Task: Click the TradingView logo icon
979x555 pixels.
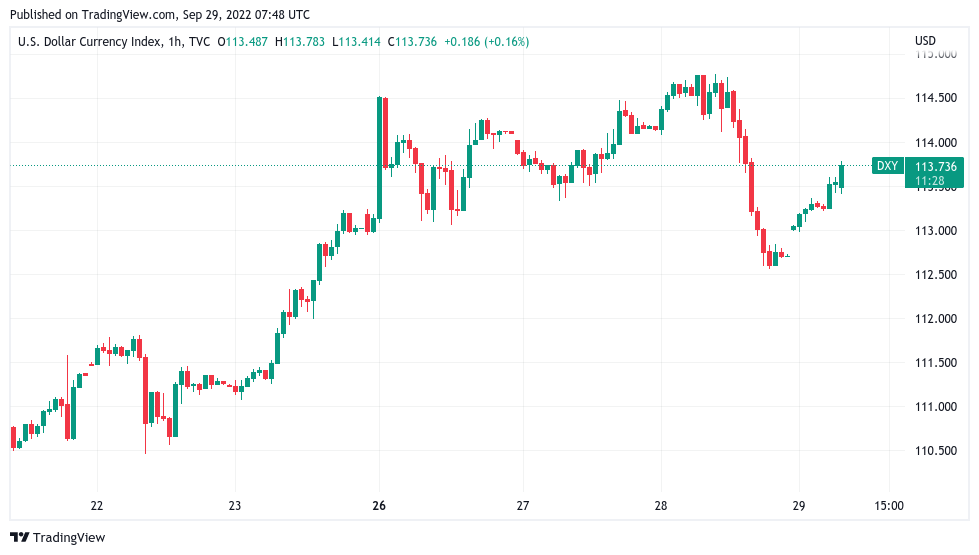Action: (x=21, y=538)
